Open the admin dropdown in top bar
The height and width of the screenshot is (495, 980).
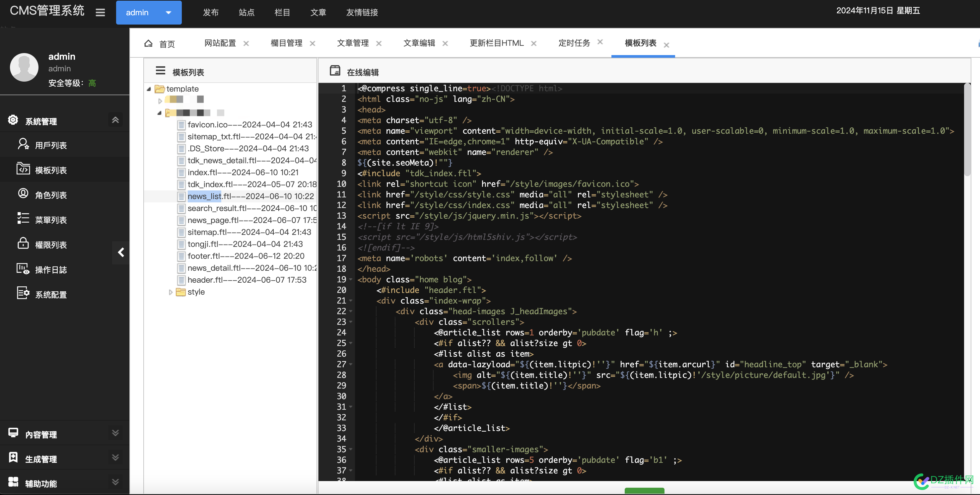(x=149, y=13)
